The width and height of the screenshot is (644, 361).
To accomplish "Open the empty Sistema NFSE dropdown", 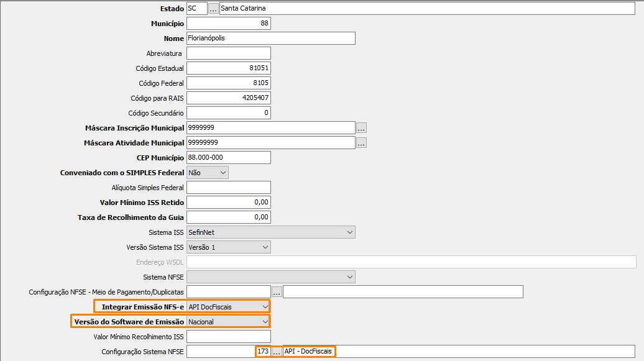I will pyautogui.click(x=349, y=277).
